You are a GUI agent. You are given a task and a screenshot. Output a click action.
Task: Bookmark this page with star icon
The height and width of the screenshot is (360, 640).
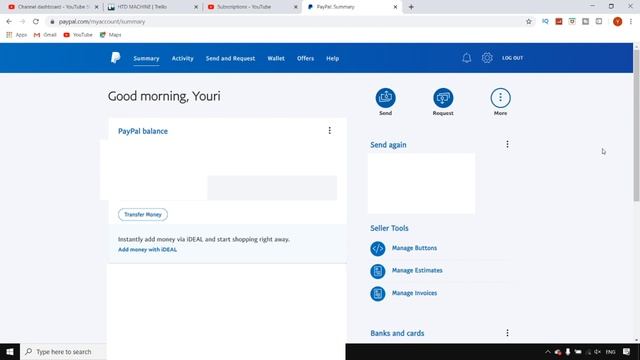[x=529, y=22]
